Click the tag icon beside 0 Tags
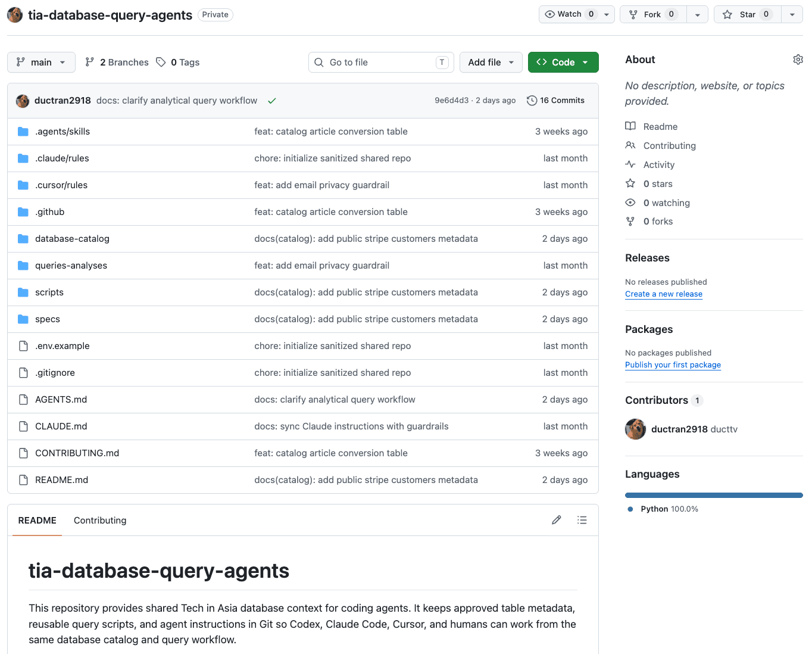The width and height of the screenshot is (812, 654). pyautogui.click(x=161, y=62)
